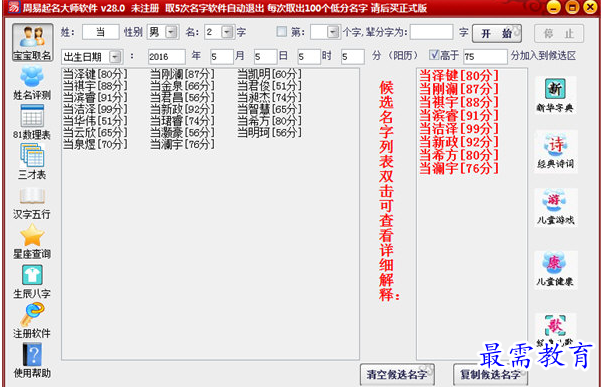
Task: Select 当华伟[51分] in the results list
Action: click(x=95, y=121)
